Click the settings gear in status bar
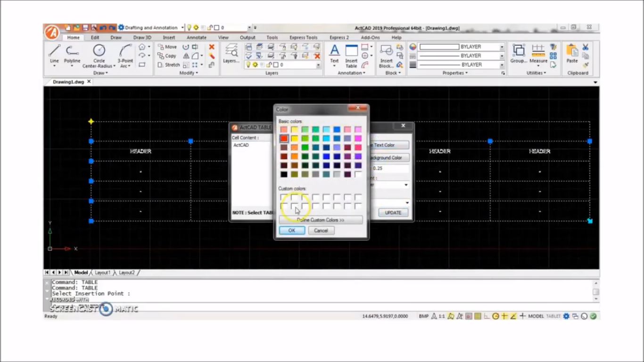The image size is (644, 362). pos(566,316)
